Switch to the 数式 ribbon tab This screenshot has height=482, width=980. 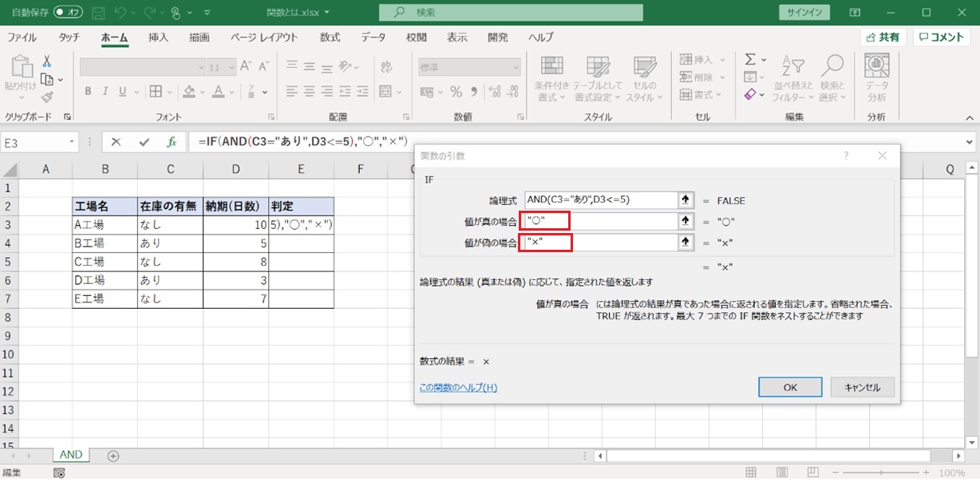(x=330, y=38)
